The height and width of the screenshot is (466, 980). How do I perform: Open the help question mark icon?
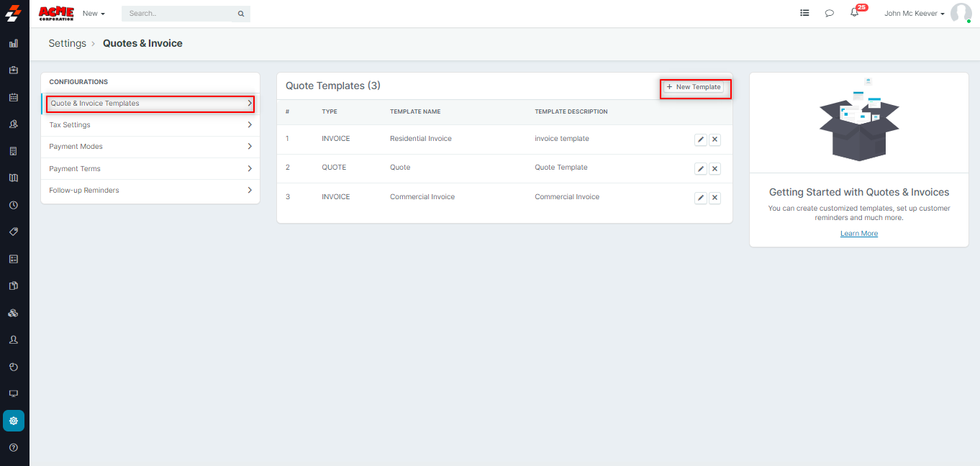click(13, 447)
